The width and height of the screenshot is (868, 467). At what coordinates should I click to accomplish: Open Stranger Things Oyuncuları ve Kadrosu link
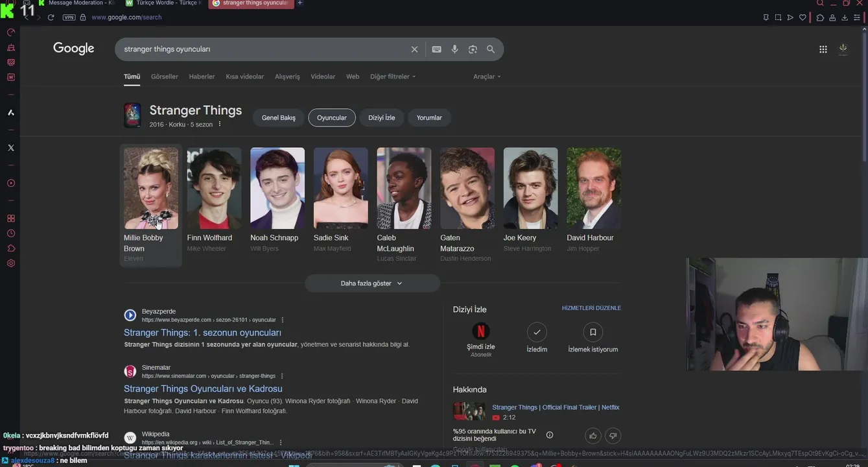[x=203, y=389]
